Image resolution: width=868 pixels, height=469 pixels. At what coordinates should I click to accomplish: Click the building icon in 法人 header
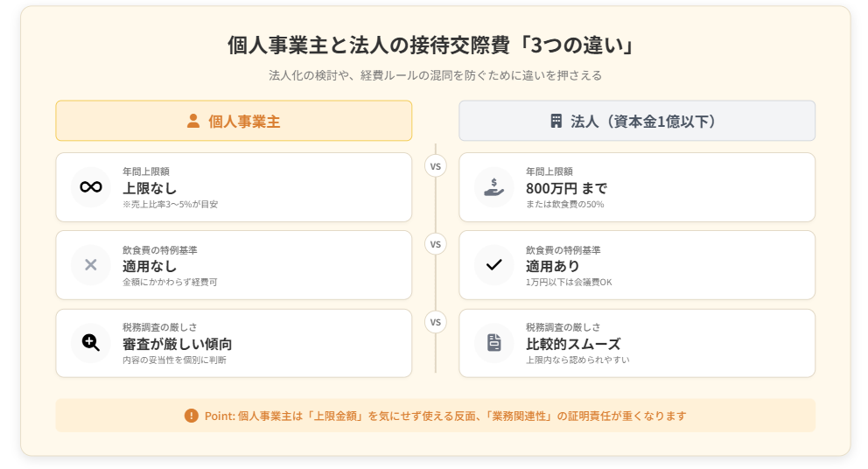coord(556,121)
